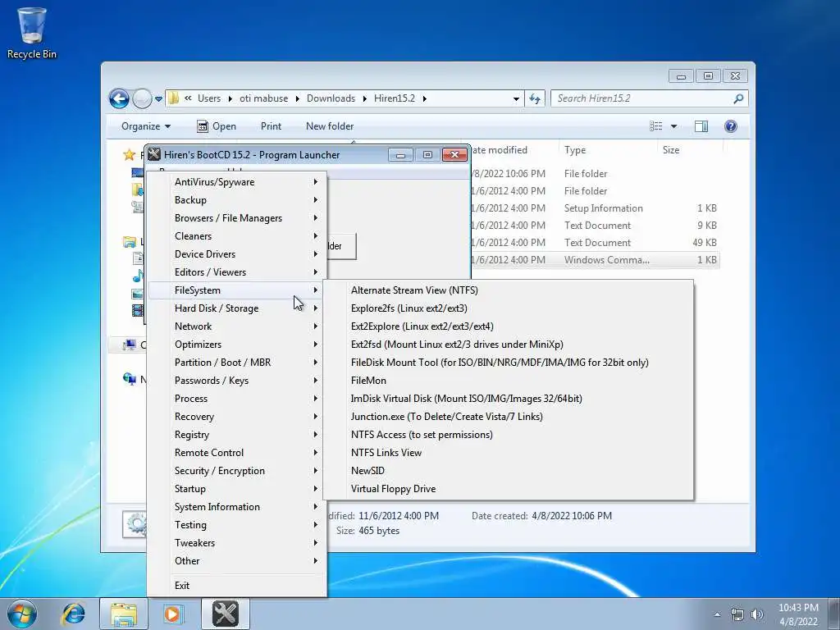Open Explorer's recent pages dropdown arrow
The height and width of the screenshot is (630, 840).
tap(158, 99)
